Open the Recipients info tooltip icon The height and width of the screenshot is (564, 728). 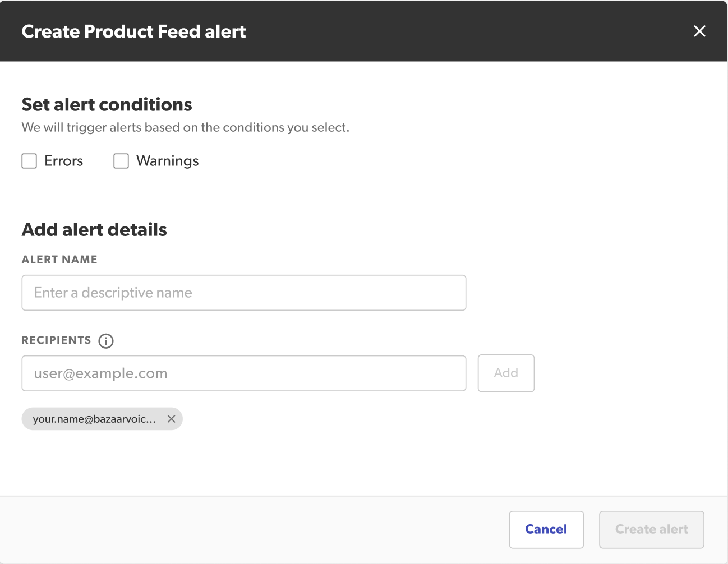coord(106,341)
